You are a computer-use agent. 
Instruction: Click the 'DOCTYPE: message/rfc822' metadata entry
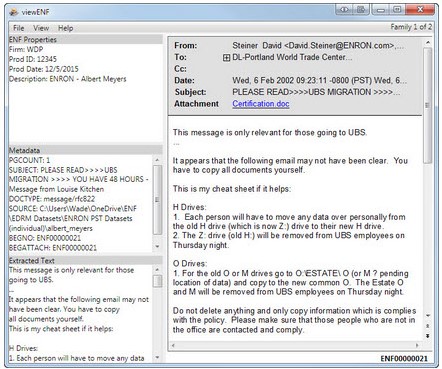(x=52, y=199)
